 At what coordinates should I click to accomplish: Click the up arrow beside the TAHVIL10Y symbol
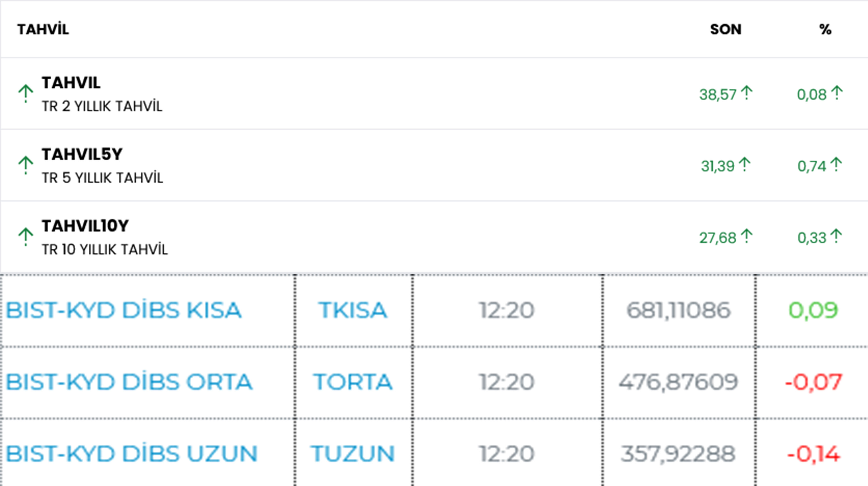point(26,237)
